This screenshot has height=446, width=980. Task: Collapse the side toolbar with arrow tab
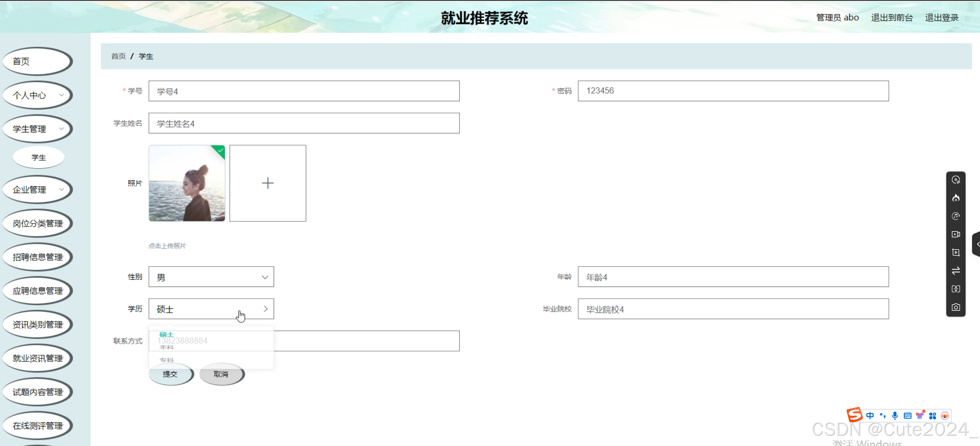click(977, 244)
